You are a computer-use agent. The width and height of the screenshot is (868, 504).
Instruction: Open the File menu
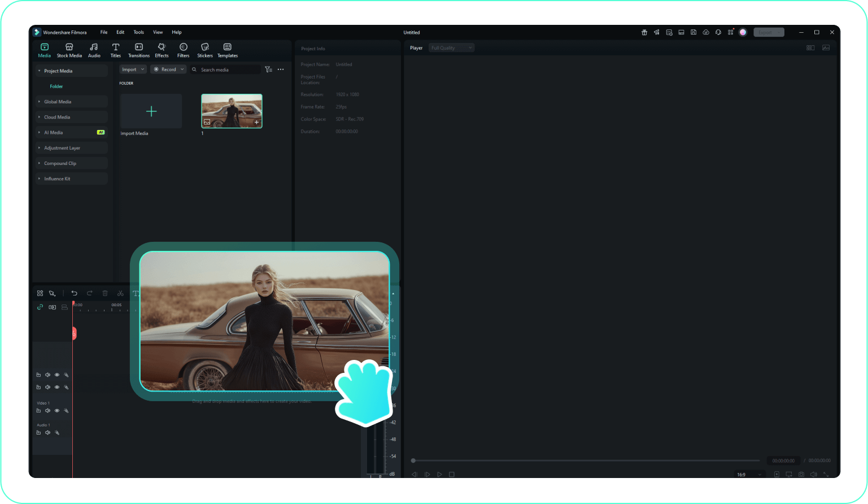pos(104,32)
